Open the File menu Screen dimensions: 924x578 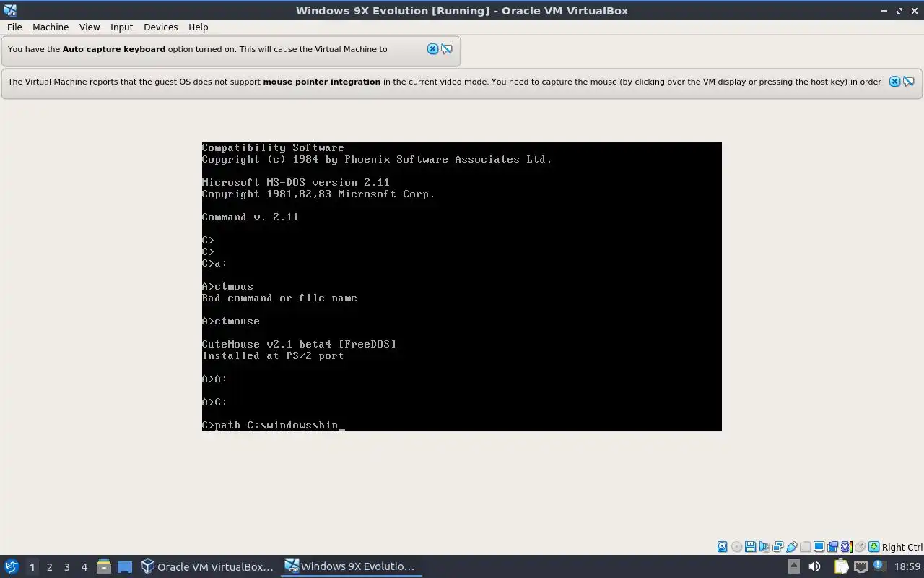point(14,27)
